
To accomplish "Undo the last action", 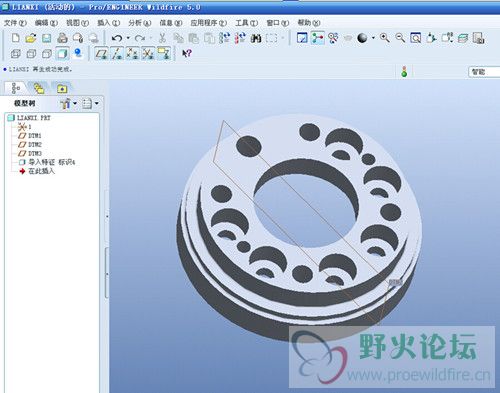I will coord(117,38).
